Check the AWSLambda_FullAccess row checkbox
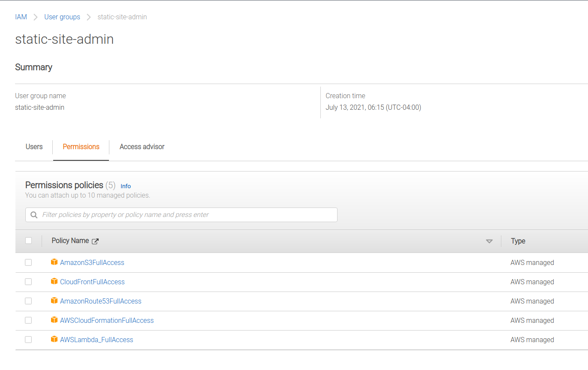Screen dimensions: 588x370 point(28,340)
